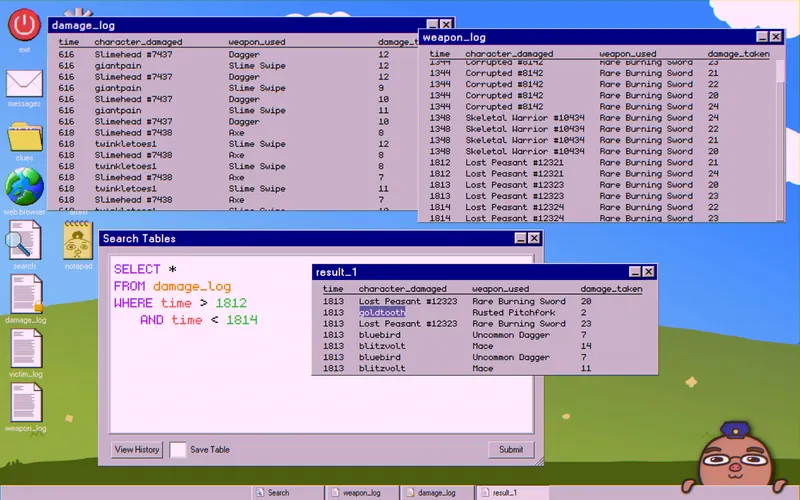Click SELECT keyword in query
Image resolution: width=800 pixels, height=500 pixels.
[x=137, y=269]
